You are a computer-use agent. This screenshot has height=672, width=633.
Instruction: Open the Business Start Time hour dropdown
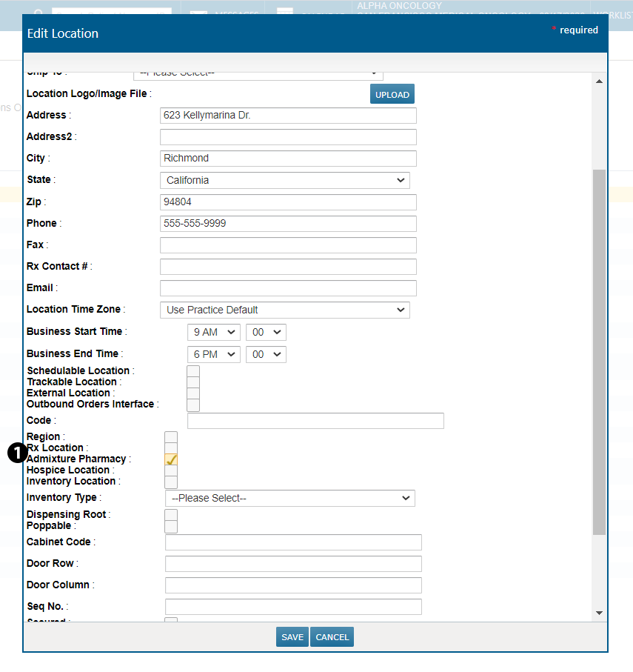214,332
